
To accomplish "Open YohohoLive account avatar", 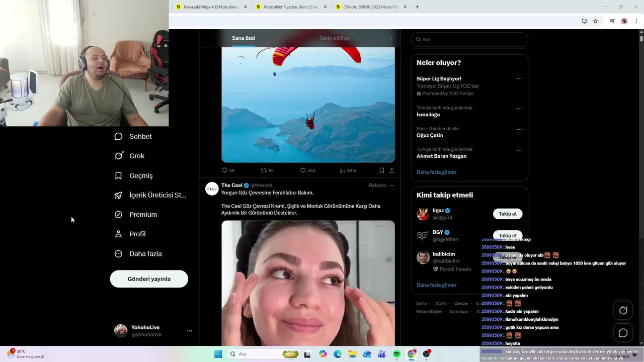I will coord(121,331).
